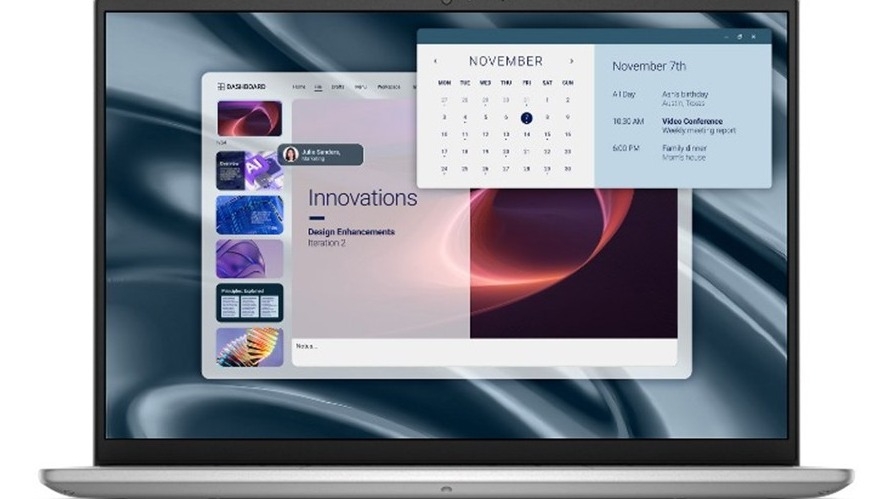880x499 pixels.
Task: Maximize the calendar window
Action: click(x=739, y=36)
